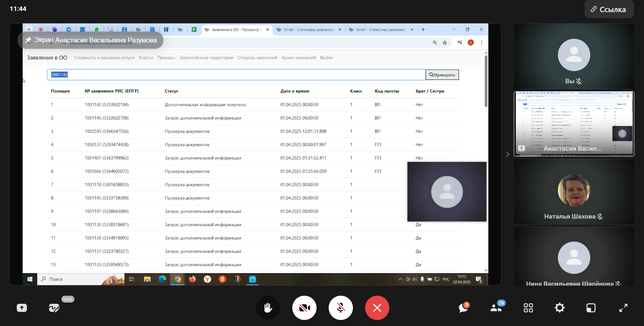The width and height of the screenshot is (644, 326).
Task: Select Анастасия's shared screen thumbnail
Action: (x=574, y=124)
